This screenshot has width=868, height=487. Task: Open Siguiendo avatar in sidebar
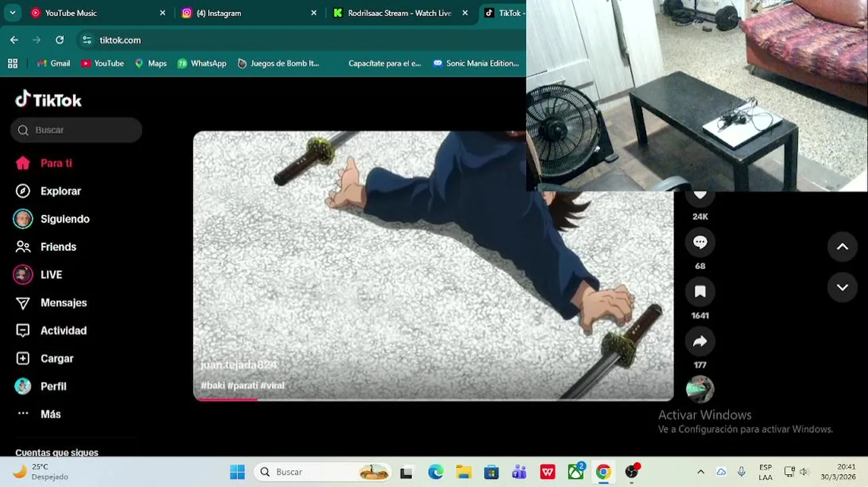23,219
